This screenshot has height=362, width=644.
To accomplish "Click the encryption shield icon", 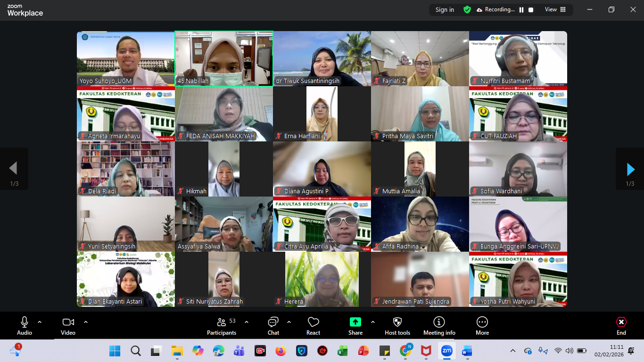I will (467, 9).
